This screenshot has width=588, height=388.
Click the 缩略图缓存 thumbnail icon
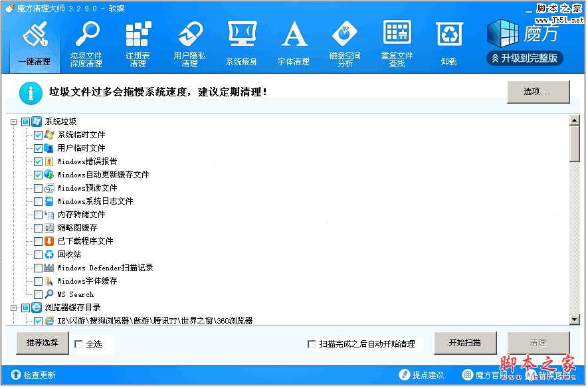pyautogui.click(x=49, y=228)
